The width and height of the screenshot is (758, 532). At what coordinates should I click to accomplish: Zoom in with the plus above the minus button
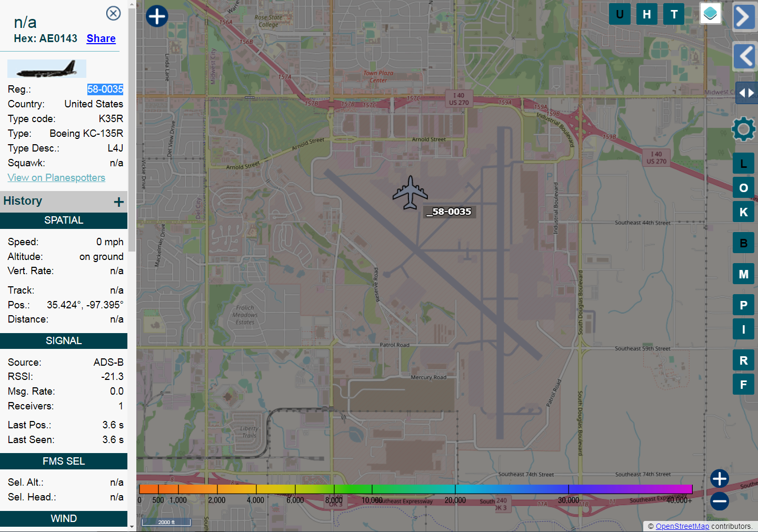point(720,479)
